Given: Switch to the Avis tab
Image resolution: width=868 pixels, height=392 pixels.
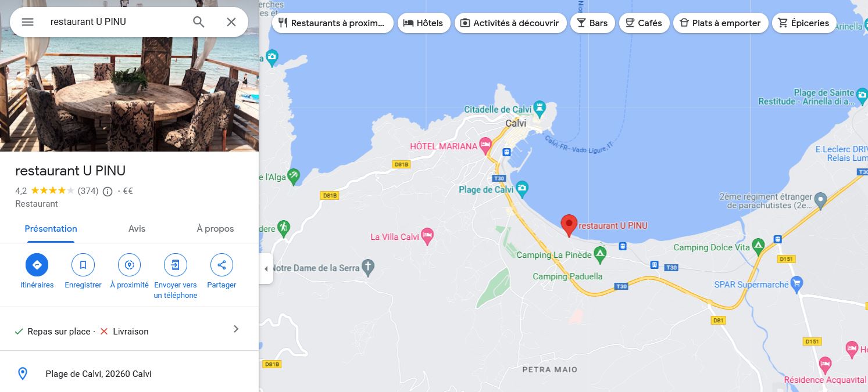Looking at the screenshot, I should (137, 229).
